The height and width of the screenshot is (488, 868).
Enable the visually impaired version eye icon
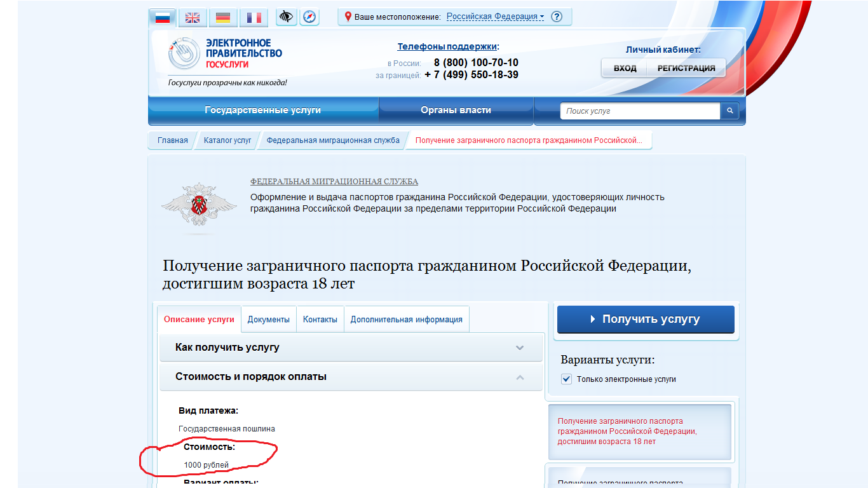click(x=287, y=17)
